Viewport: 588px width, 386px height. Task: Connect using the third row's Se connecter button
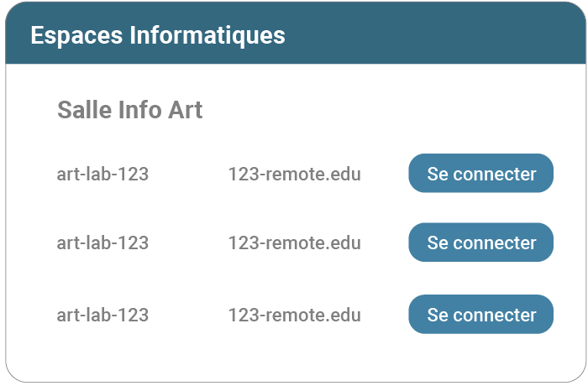click(480, 315)
